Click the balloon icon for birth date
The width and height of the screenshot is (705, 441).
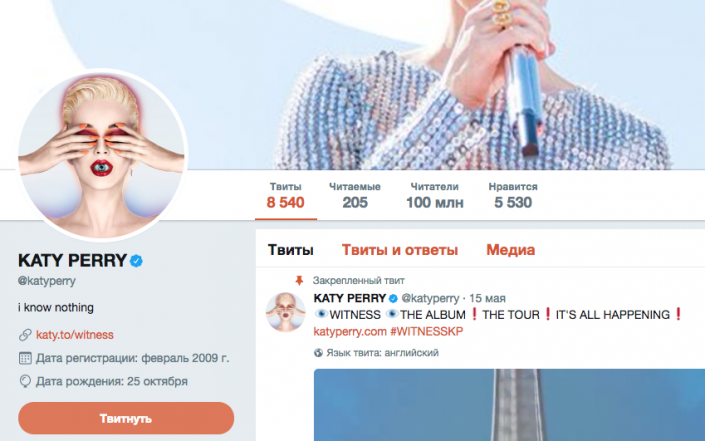click(x=24, y=381)
